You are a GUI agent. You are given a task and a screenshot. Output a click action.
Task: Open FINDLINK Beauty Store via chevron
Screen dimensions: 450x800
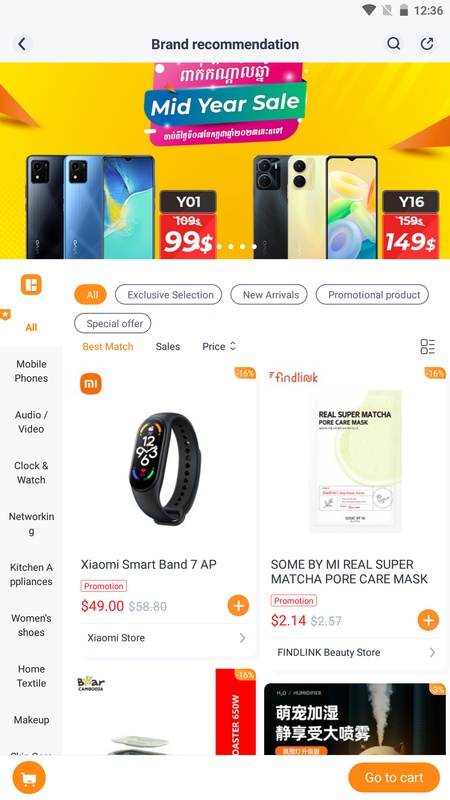[432, 652]
